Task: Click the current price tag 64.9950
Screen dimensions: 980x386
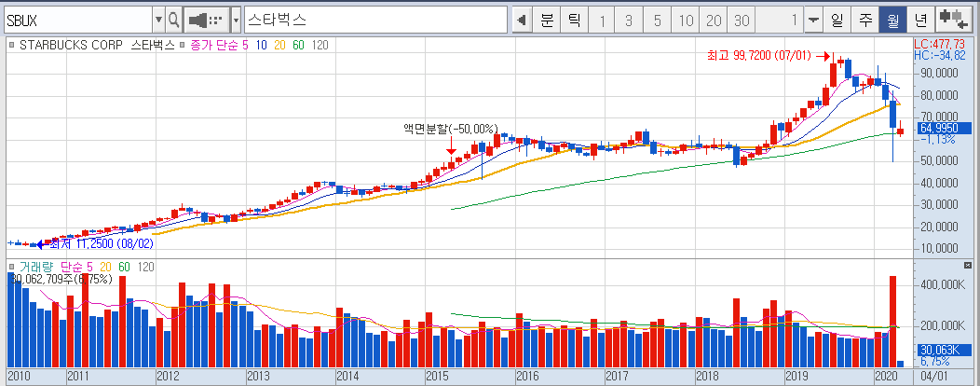Action: tap(943, 129)
